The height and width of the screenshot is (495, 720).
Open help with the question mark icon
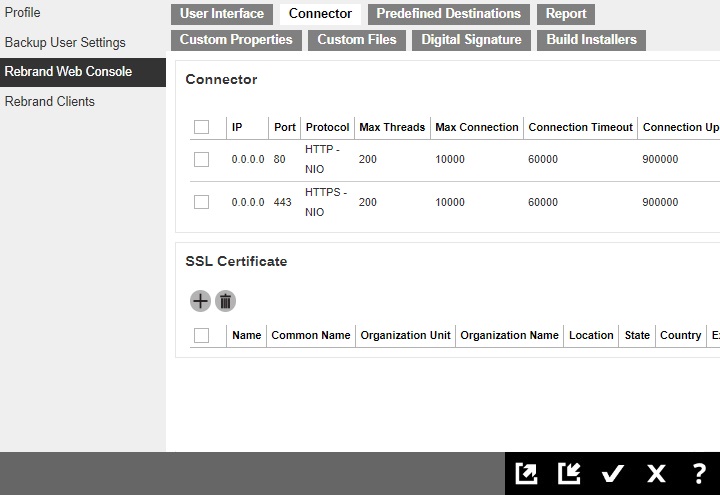tap(699, 474)
